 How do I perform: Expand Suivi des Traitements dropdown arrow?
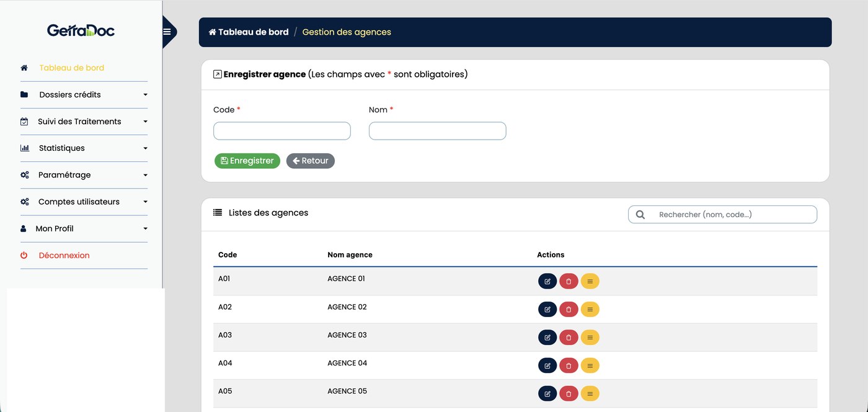click(145, 122)
